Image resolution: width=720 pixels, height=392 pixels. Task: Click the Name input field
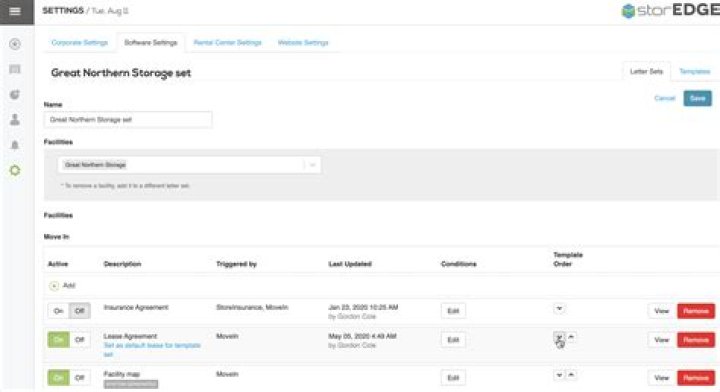[128, 119]
